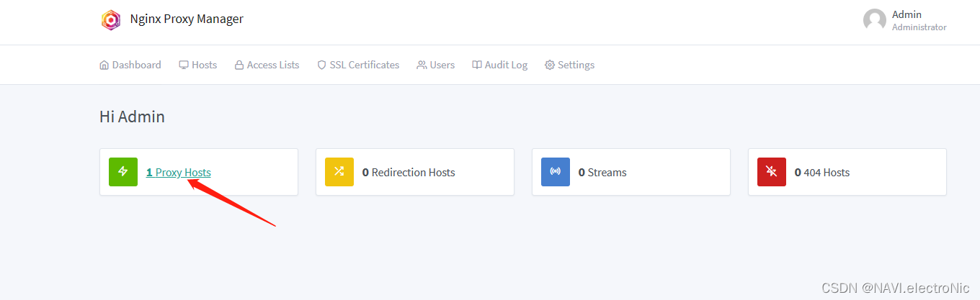Open the SSL Certificates page
The width and height of the screenshot is (980, 300).
point(358,65)
